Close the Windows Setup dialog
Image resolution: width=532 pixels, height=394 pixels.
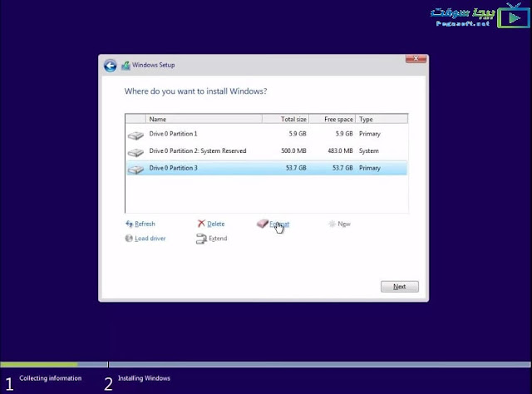coord(416,59)
